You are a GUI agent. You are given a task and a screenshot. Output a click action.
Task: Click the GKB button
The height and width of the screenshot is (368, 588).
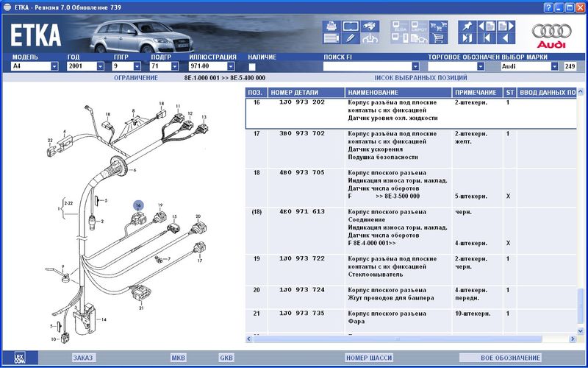(x=226, y=358)
